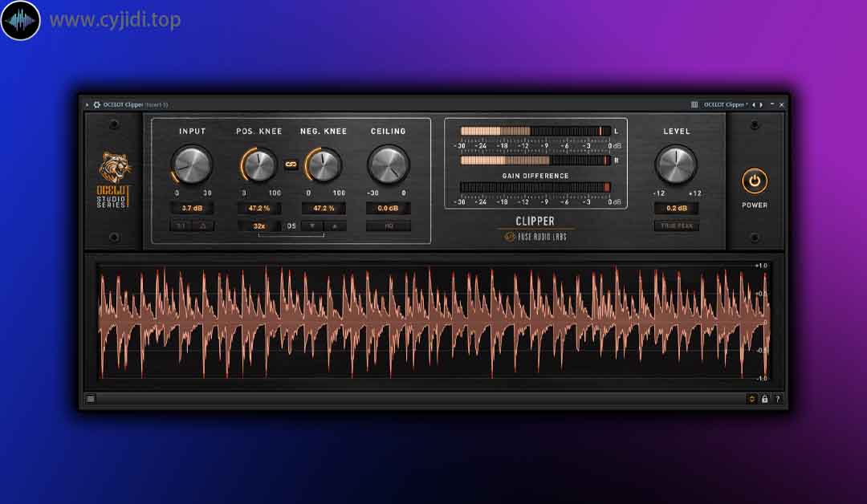
Task: Toggle the knee link chain icon
Action: [x=291, y=165]
